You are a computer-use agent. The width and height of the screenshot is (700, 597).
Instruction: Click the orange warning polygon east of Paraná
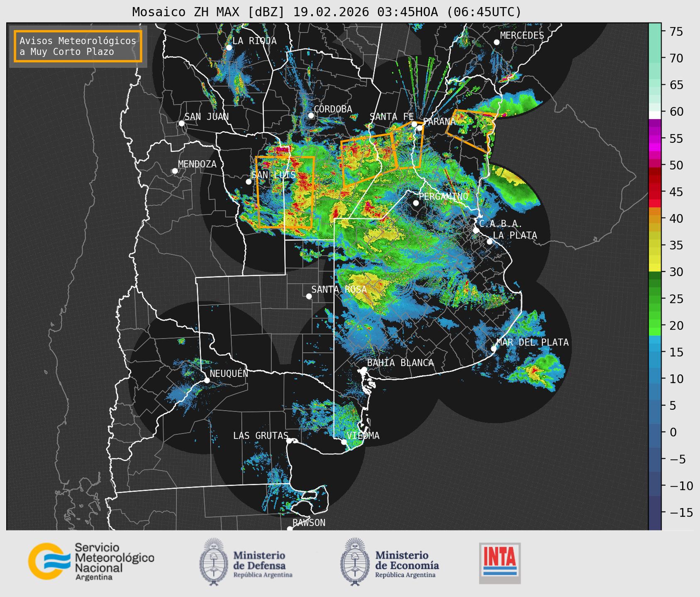471,131
